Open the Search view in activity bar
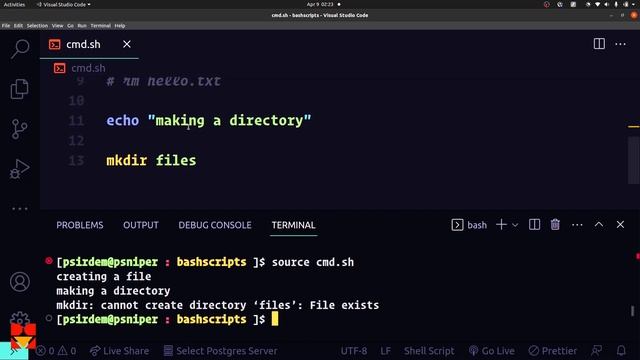Viewport: 640px width, 360px height. click(x=20, y=49)
